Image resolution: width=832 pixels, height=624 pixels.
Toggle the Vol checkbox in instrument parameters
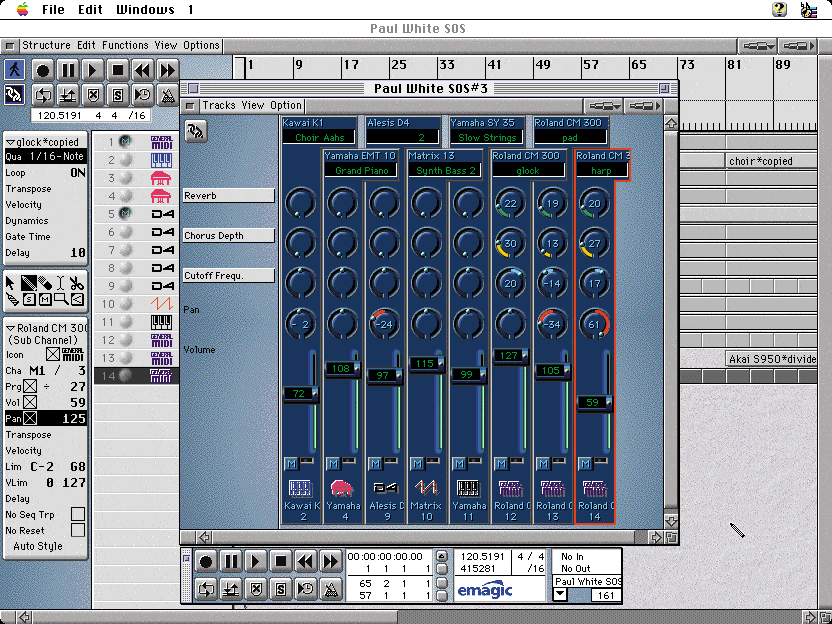click(30, 402)
